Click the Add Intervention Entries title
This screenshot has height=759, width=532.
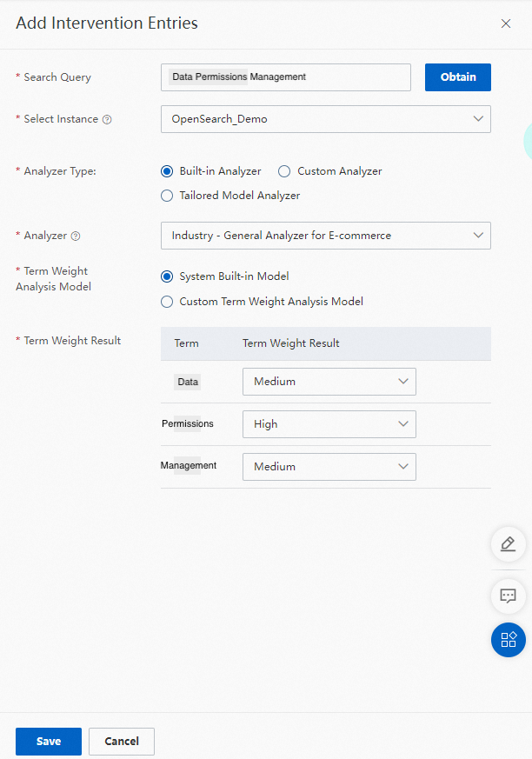pyautogui.click(x=107, y=23)
